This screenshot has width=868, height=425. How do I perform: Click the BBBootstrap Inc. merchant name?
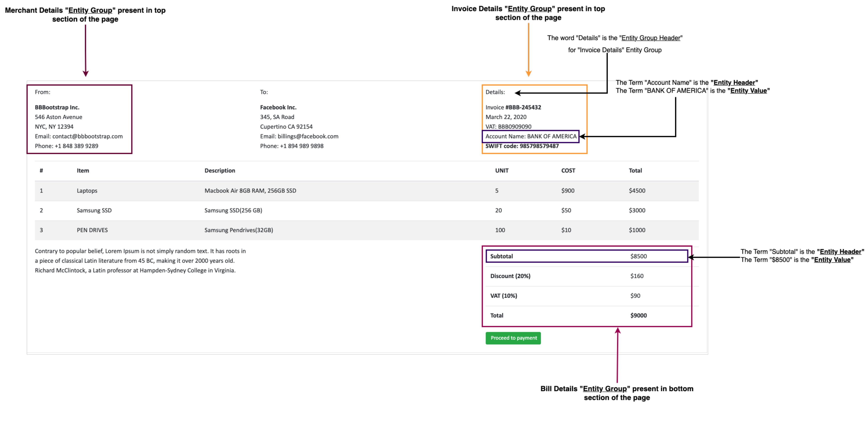[57, 107]
